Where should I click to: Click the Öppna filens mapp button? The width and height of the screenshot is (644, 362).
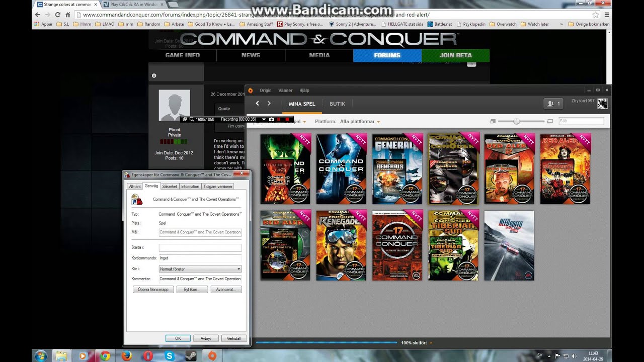pyautogui.click(x=153, y=290)
